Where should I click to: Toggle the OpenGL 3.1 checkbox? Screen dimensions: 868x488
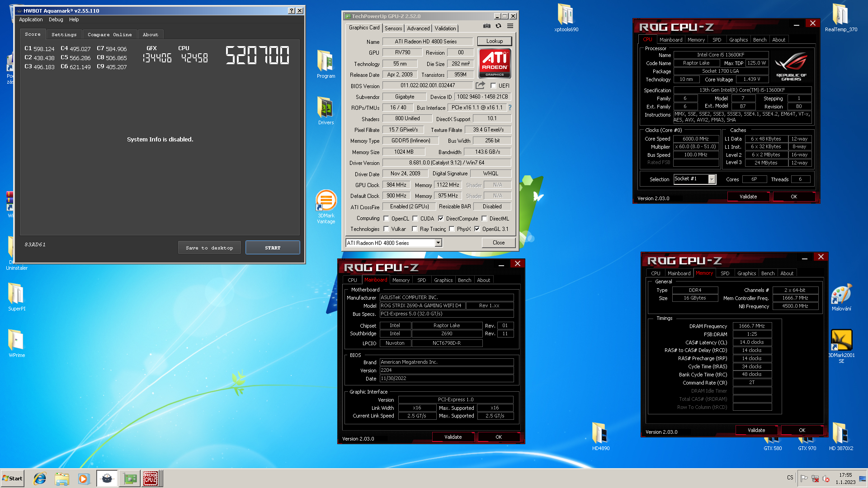[x=477, y=229]
